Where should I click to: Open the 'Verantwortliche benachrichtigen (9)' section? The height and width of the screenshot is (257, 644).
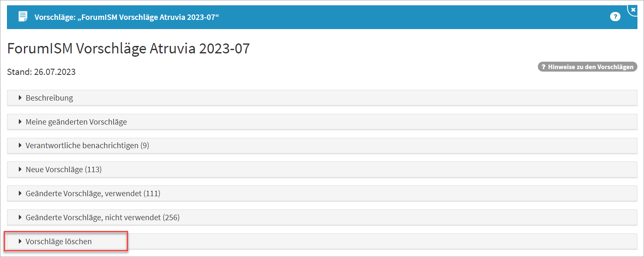(x=87, y=146)
